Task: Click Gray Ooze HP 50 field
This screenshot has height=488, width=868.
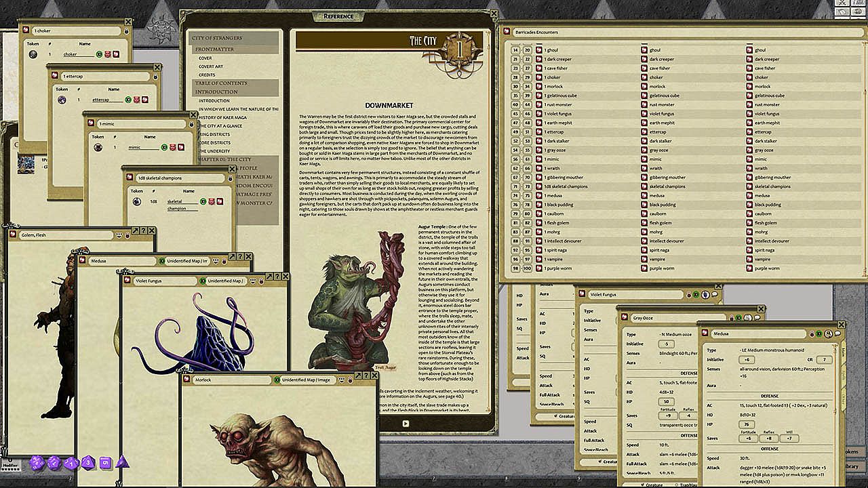Action: (668, 401)
